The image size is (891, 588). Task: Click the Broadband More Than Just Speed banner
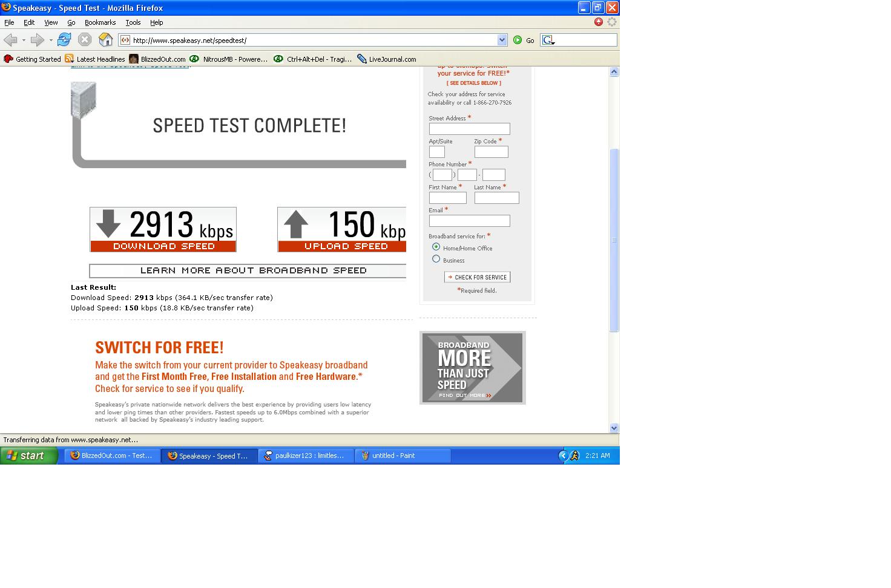point(473,368)
